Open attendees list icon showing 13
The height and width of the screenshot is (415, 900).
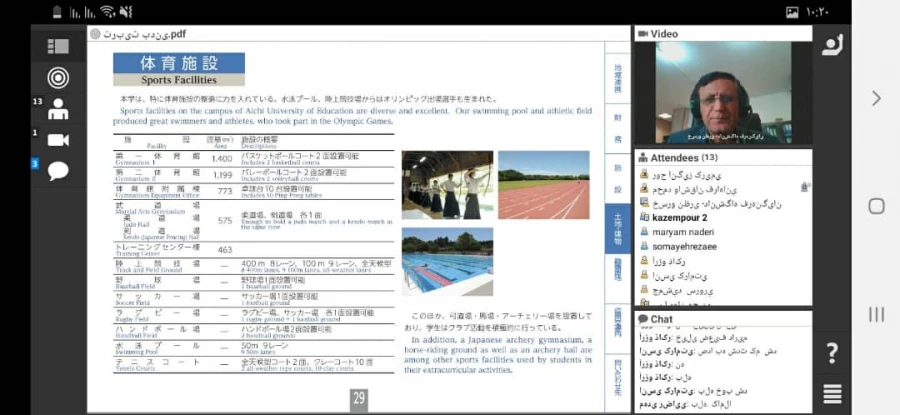click(x=58, y=108)
